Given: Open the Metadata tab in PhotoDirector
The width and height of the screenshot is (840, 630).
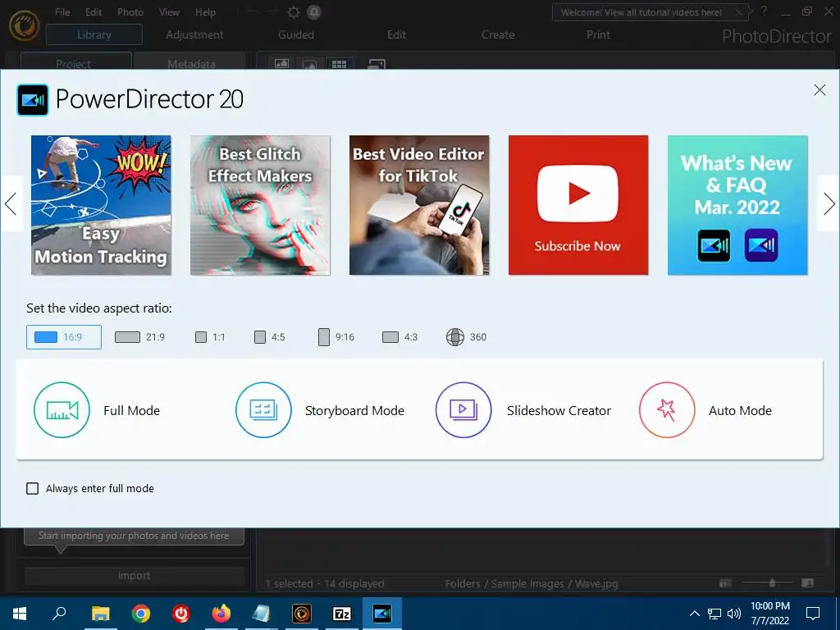Looking at the screenshot, I should click(x=190, y=62).
